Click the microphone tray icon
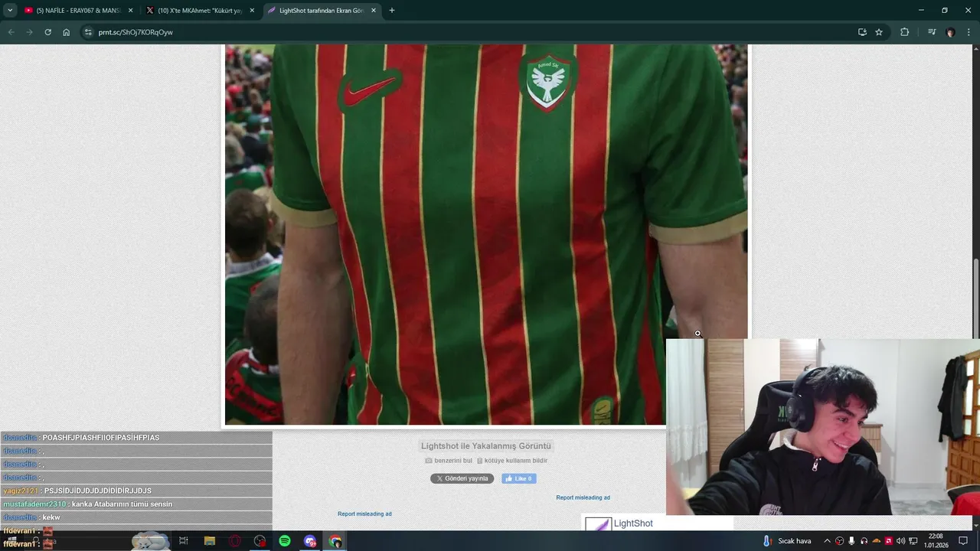The height and width of the screenshot is (551, 980). [x=851, y=541]
